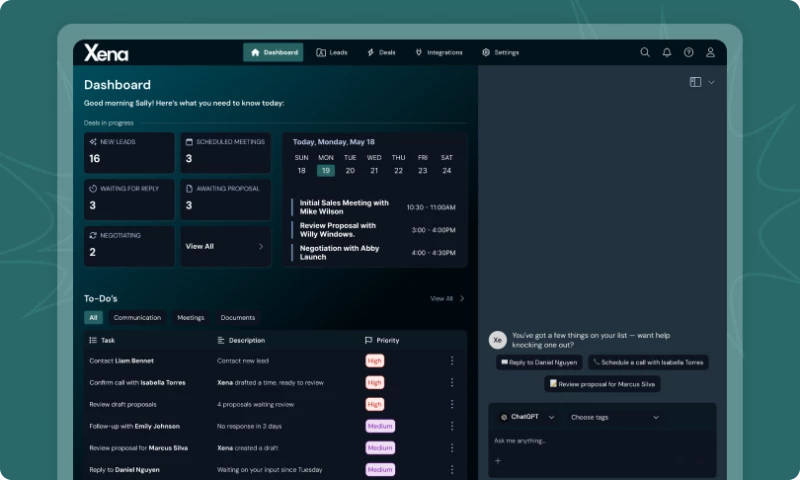
Task: Open the search magnifier icon
Action: pos(645,52)
